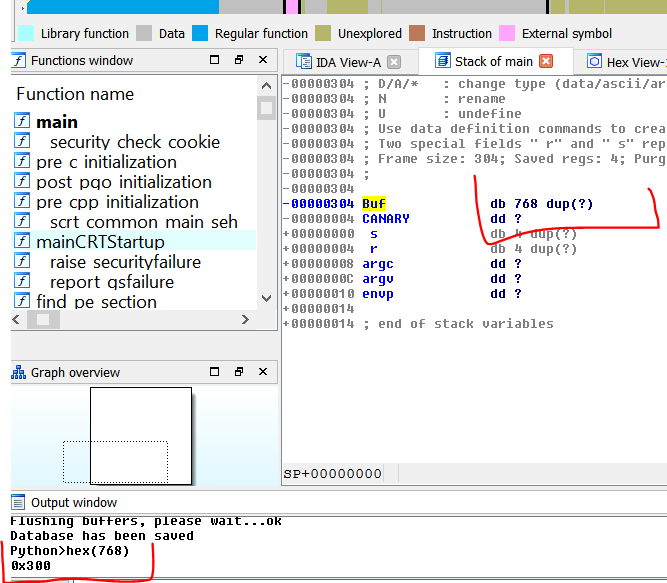This screenshot has width=667, height=583.
Task: Undock the Graph overview panel
Action: (239, 373)
